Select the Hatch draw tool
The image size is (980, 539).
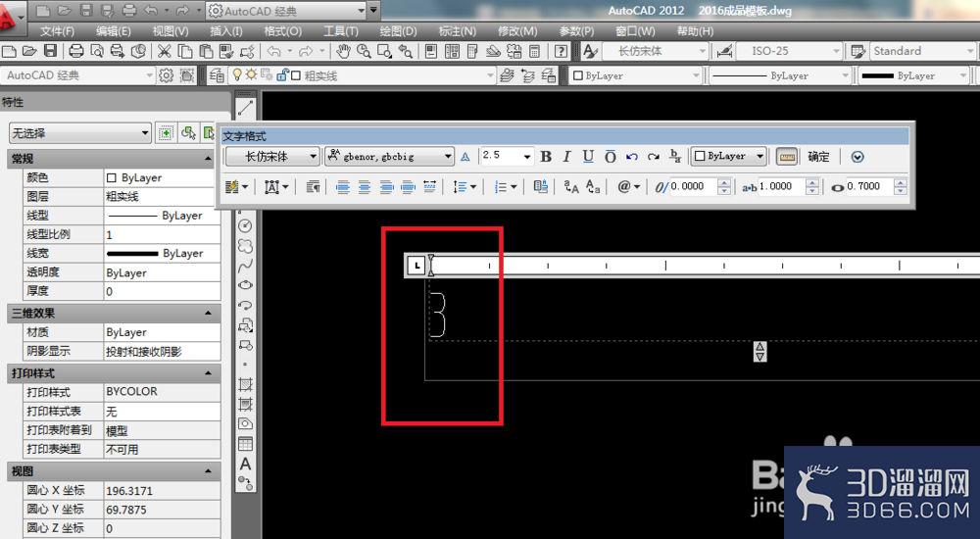click(x=245, y=384)
